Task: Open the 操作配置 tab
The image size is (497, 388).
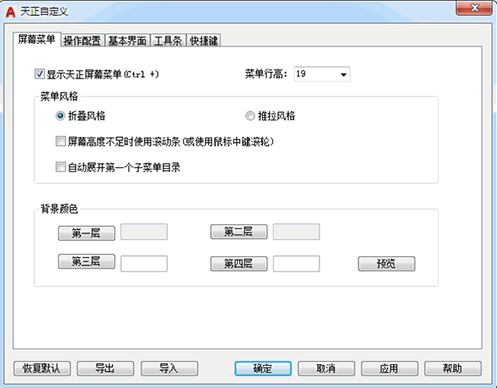Action: pyautogui.click(x=82, y=41)
